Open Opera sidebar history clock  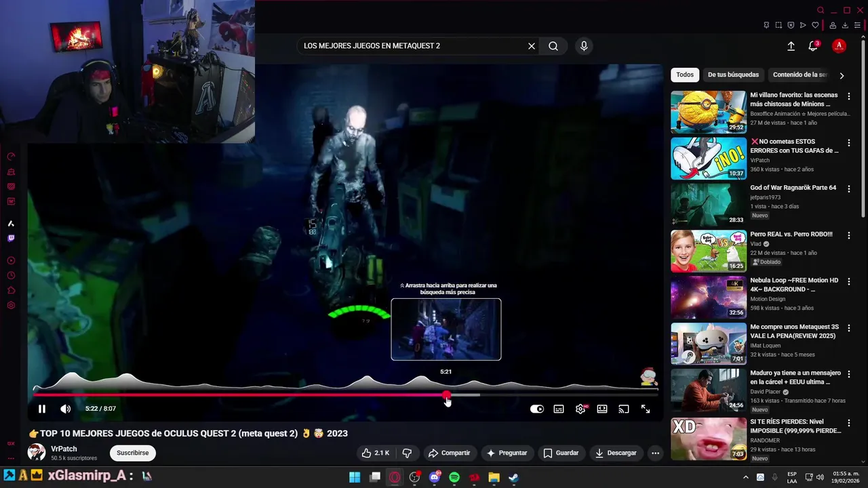tap(11, 275)
